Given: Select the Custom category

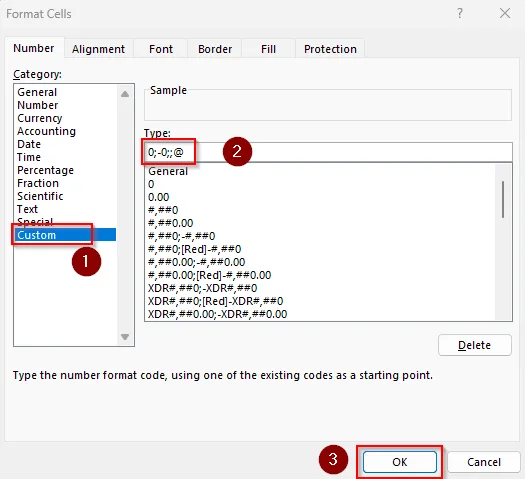Looking at the screenshot, I should tap(66, 235).
